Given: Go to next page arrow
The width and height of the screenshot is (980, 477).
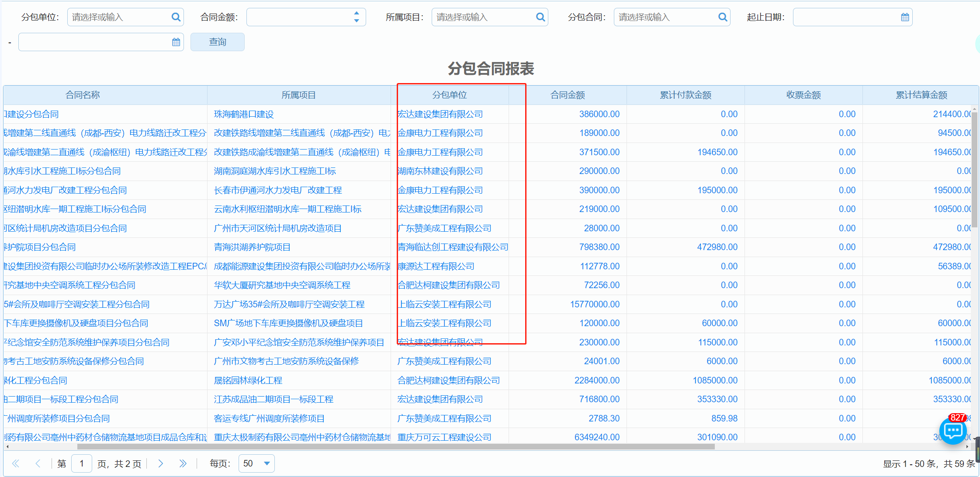Looking at the screenshot, I should pyautogui.click(x=160, y=463).
